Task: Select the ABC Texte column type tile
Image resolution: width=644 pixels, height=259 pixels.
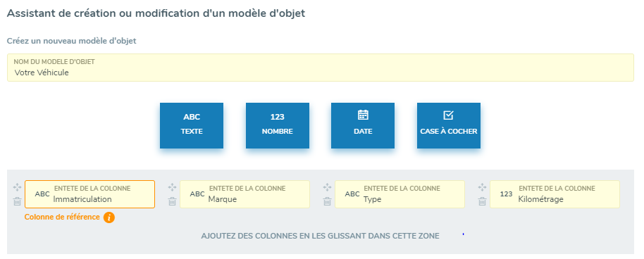Action: click(192, 125)
